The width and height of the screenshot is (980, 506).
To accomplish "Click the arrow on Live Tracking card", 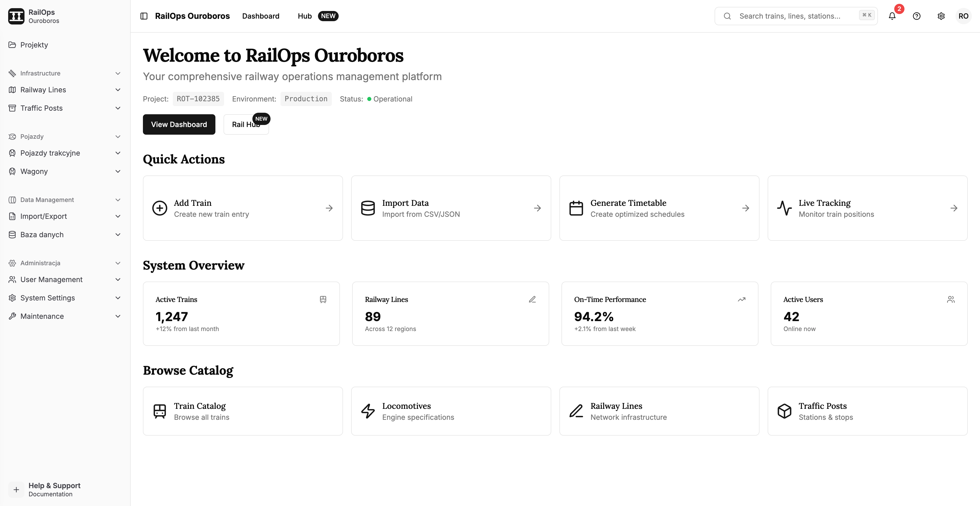I will point(954,208).
